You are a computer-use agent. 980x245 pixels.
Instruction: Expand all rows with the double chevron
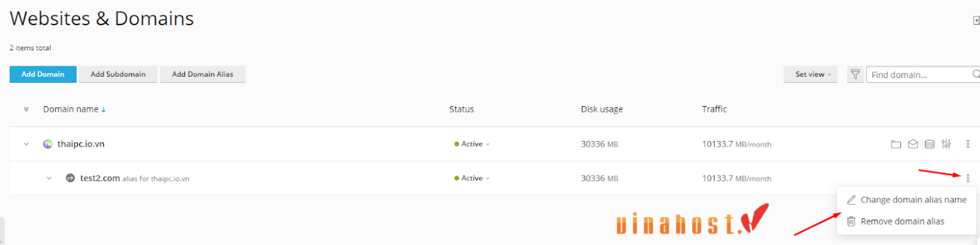(x=26, y=109)
